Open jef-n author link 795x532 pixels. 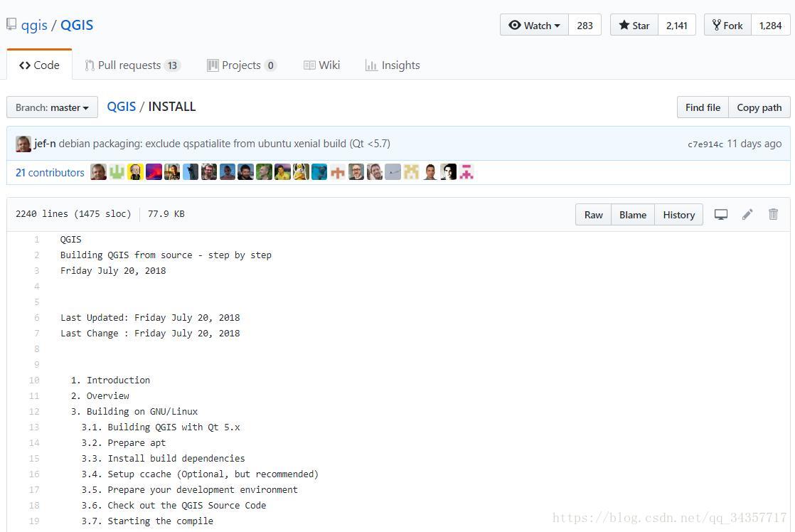45,144
